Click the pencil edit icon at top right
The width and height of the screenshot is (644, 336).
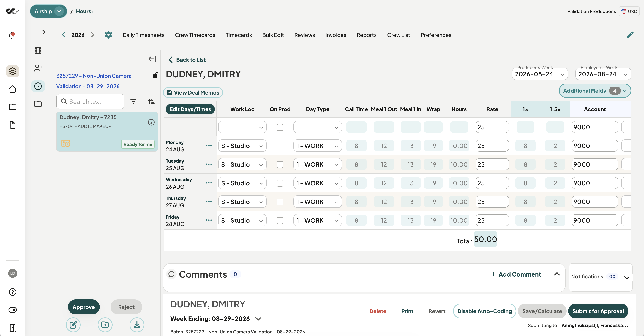tap(630, 35)
